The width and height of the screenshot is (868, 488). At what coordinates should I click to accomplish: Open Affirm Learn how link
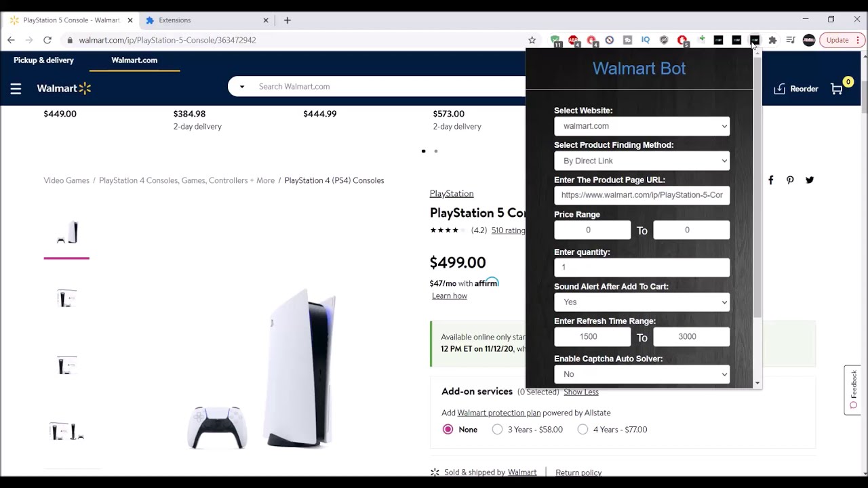[450, 296]
